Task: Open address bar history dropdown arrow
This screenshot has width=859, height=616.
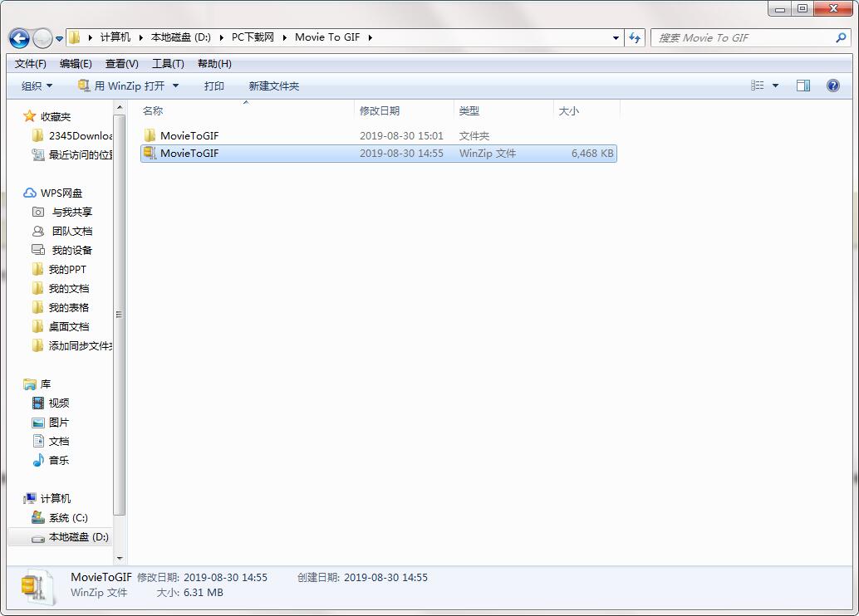Action: [x=616, y=37]
